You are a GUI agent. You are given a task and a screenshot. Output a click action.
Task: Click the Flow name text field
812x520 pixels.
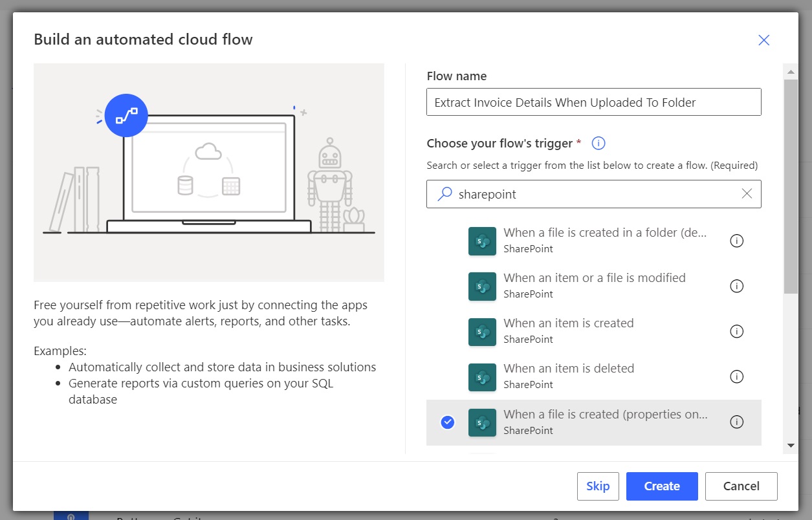tap(593, 102)
